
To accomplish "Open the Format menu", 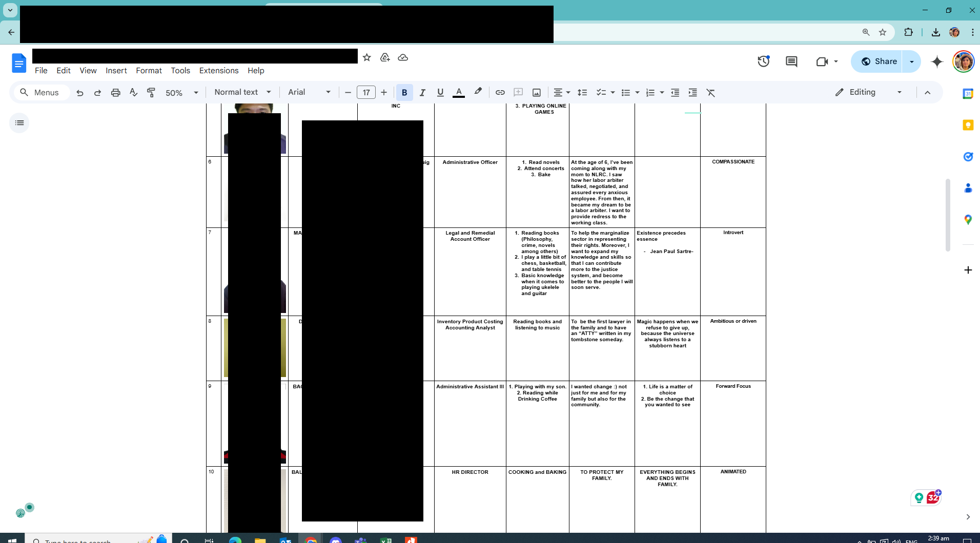I will (149, 71).
